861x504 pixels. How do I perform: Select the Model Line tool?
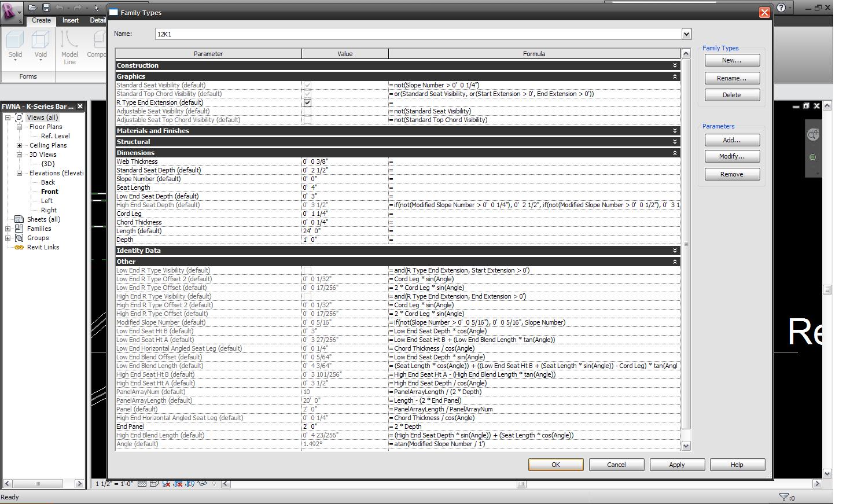tap(69, 47)
